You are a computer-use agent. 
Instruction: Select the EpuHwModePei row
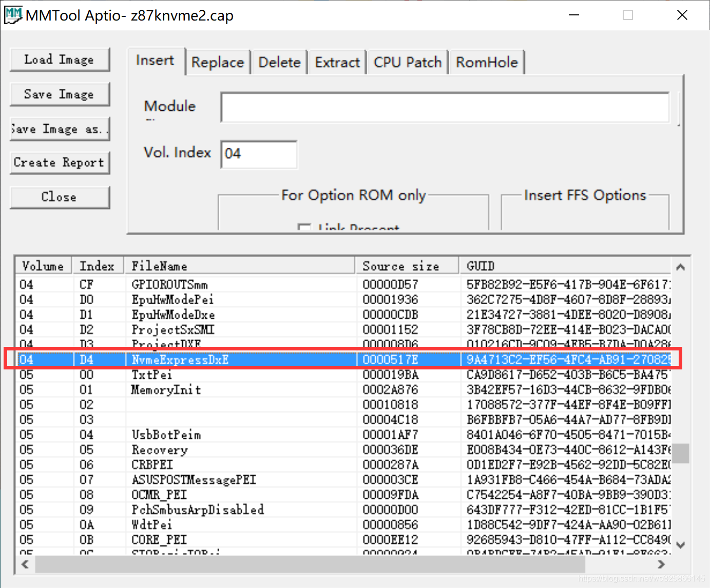point(343,299)
